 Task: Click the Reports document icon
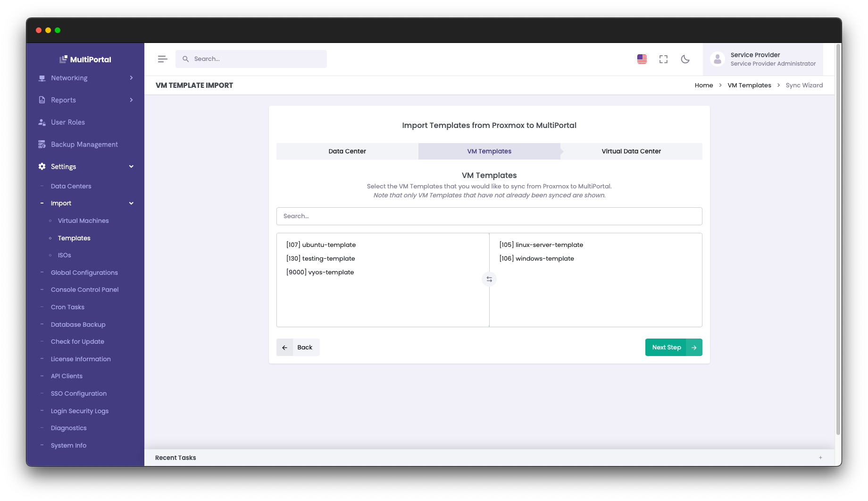[42, 100]
